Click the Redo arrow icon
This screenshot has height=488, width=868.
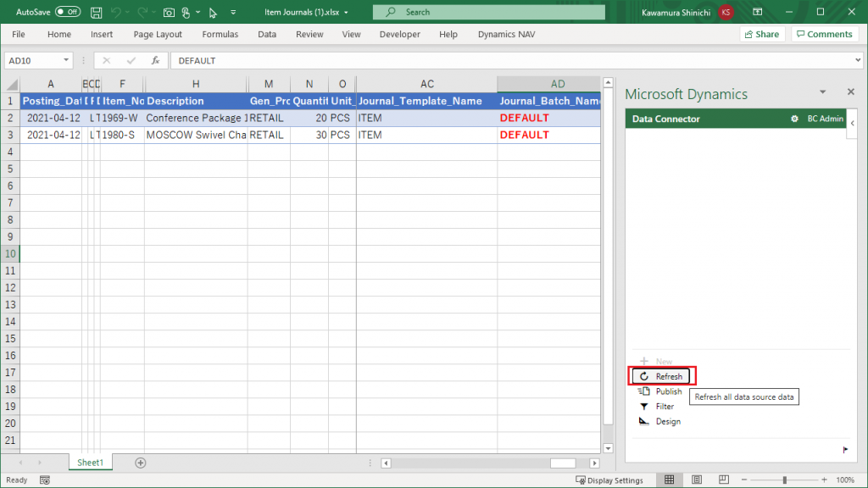pyautogui.click(x=142, y=12)
